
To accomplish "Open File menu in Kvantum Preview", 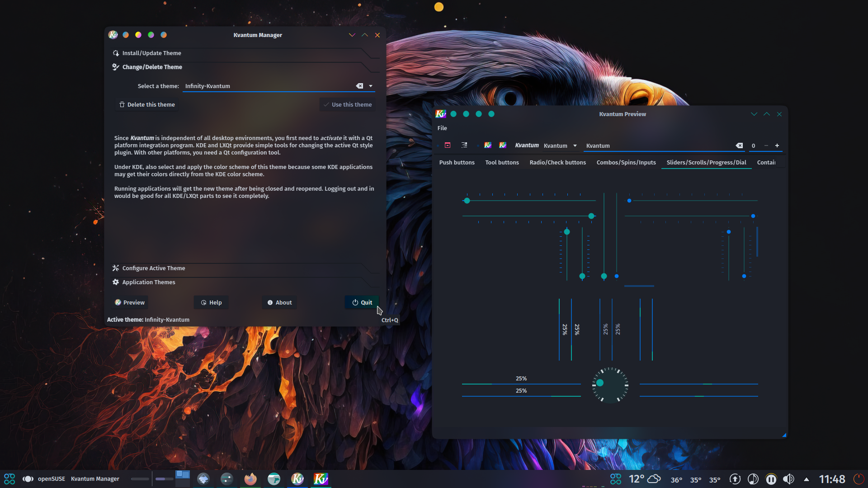I will (442, 128).
